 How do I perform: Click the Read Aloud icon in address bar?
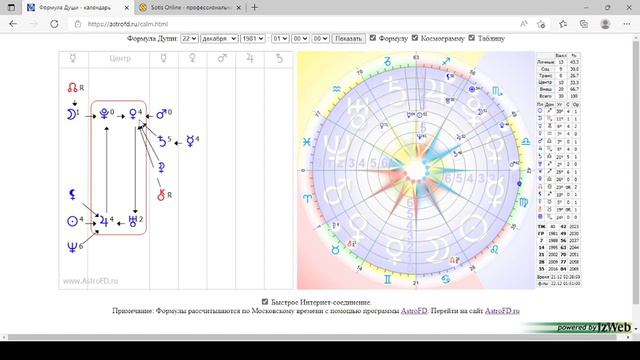pyautogui.click(x=524, y=24)
